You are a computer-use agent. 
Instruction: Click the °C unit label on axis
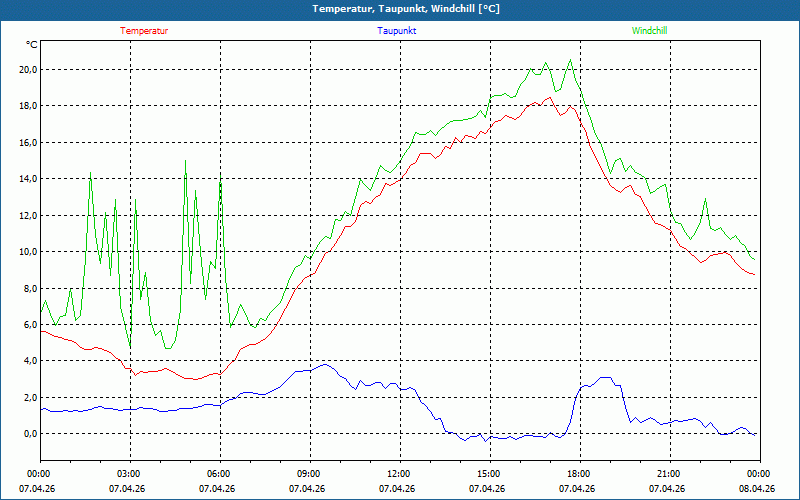click(x=32, y=45)
